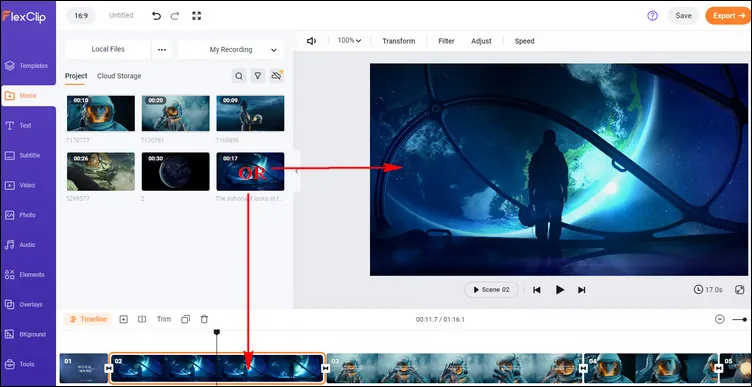Click the media filter funnel icon

258,76
